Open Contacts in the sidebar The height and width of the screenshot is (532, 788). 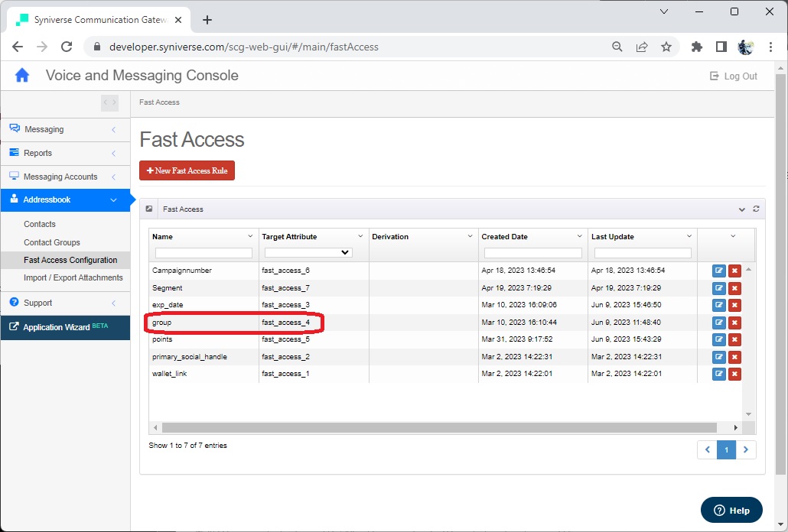(x=40, y=224)
